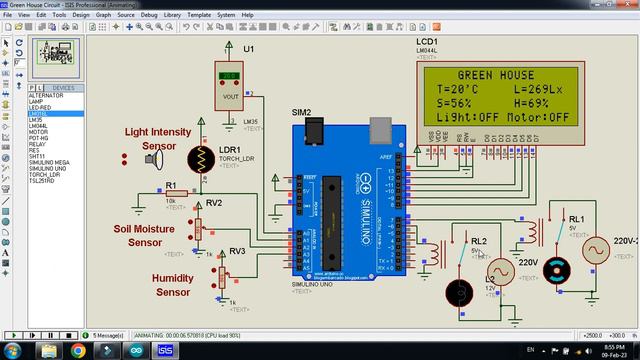
Task: Select the 2D Graphics Box tool
Action: [6, 211]
